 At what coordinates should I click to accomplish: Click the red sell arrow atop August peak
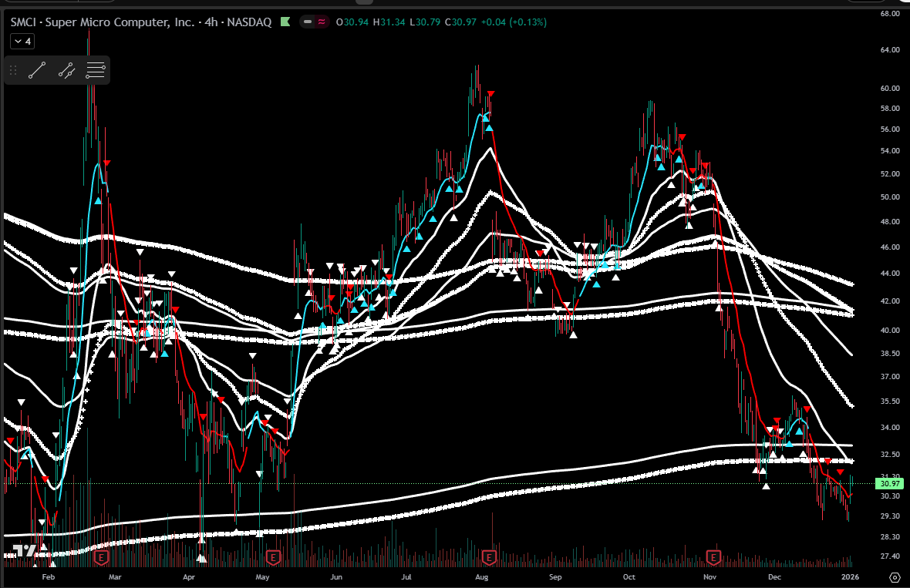491,93
